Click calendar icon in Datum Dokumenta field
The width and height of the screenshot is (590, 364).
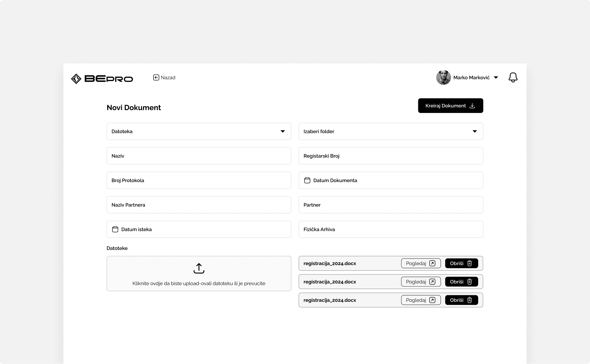click(307, 180)
